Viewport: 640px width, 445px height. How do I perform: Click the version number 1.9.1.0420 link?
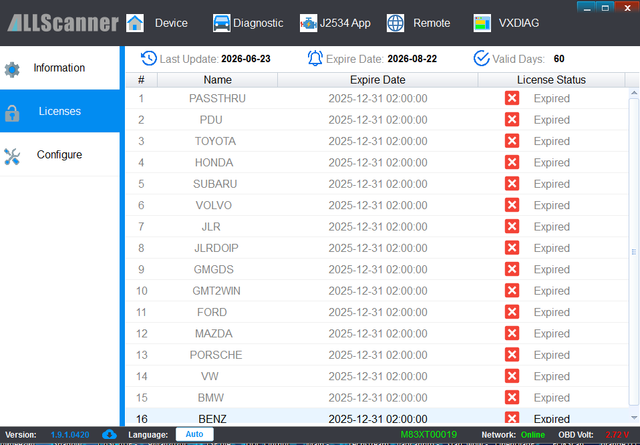(70, 435)
